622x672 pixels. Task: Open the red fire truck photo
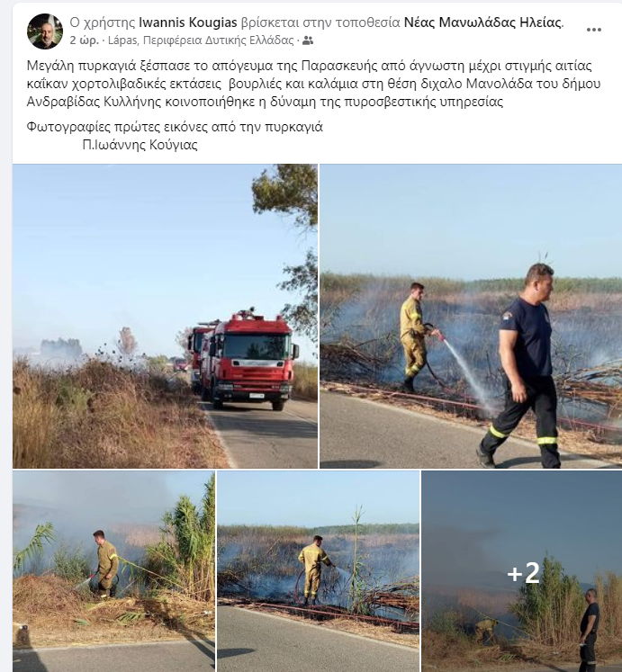(x=165, y=317)
